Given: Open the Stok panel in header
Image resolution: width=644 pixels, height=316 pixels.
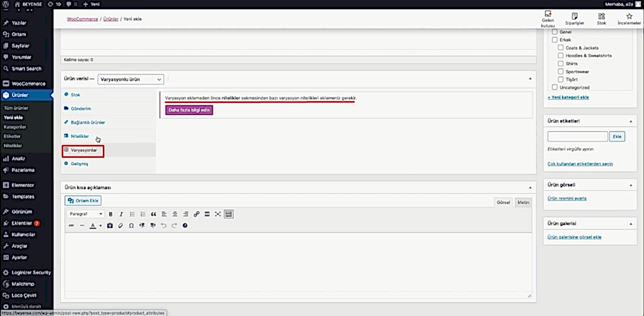Looking at the screenshot, I should (602, 19).
